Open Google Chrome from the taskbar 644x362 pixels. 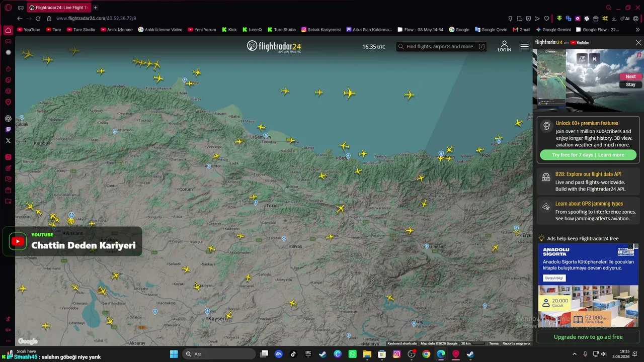[426, 354]
